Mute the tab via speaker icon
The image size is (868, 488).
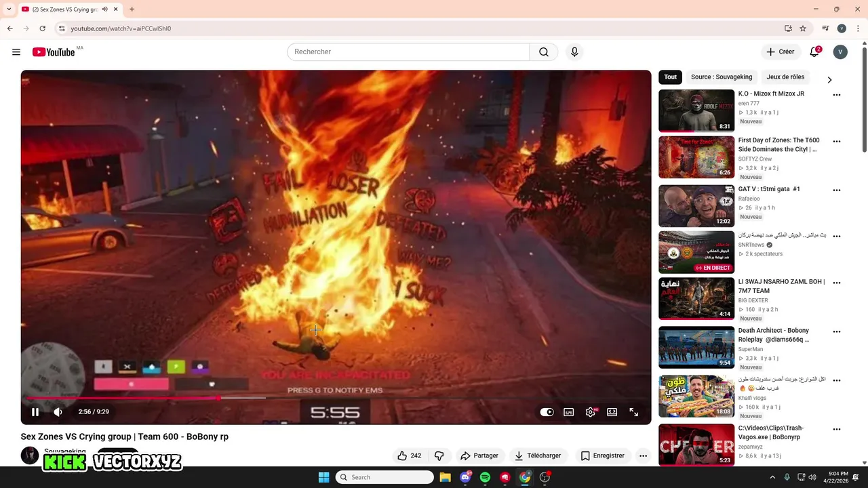(104, 9)
